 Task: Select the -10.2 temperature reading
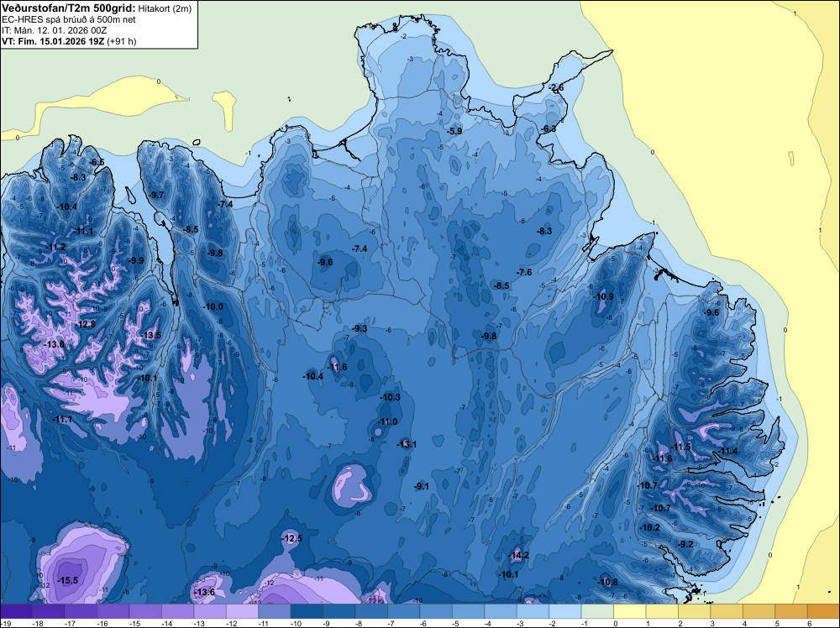650,527
